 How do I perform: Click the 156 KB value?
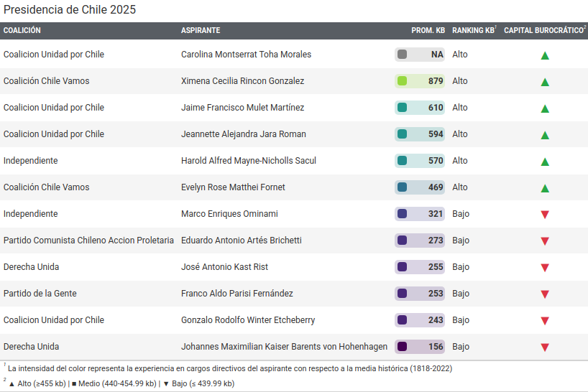436,347
